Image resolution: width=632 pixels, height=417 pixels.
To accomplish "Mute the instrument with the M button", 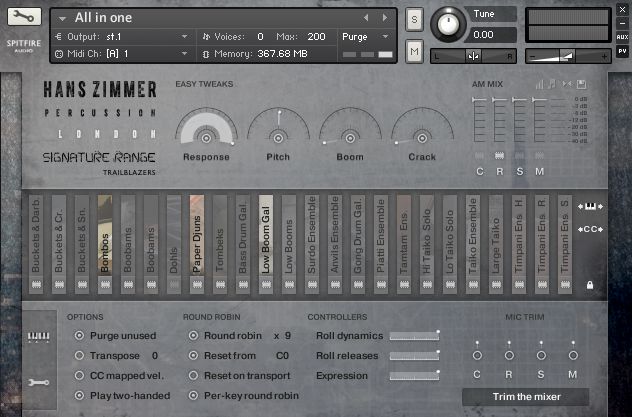I will coord(414,51).
